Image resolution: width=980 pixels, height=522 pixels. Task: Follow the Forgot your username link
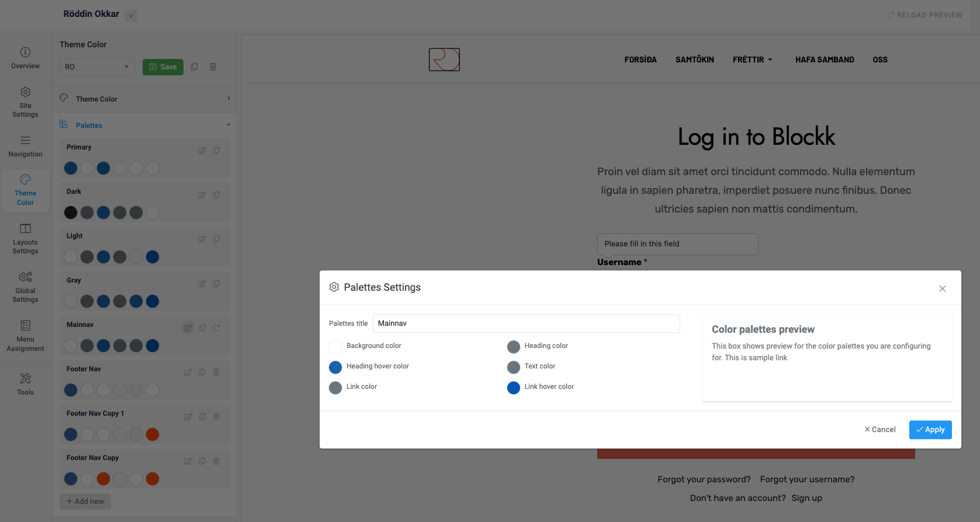[807, 479]
